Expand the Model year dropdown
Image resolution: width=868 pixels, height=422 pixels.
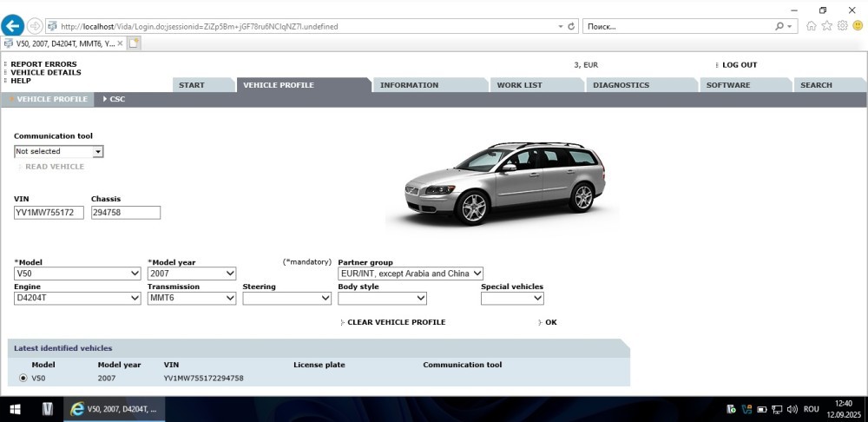191,274
